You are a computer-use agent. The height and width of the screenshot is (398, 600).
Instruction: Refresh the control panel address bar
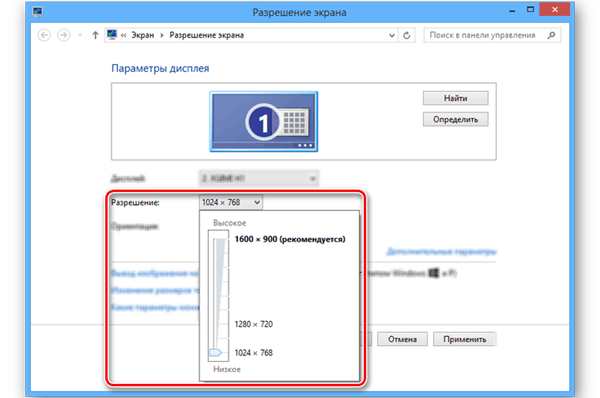(407, 35)
